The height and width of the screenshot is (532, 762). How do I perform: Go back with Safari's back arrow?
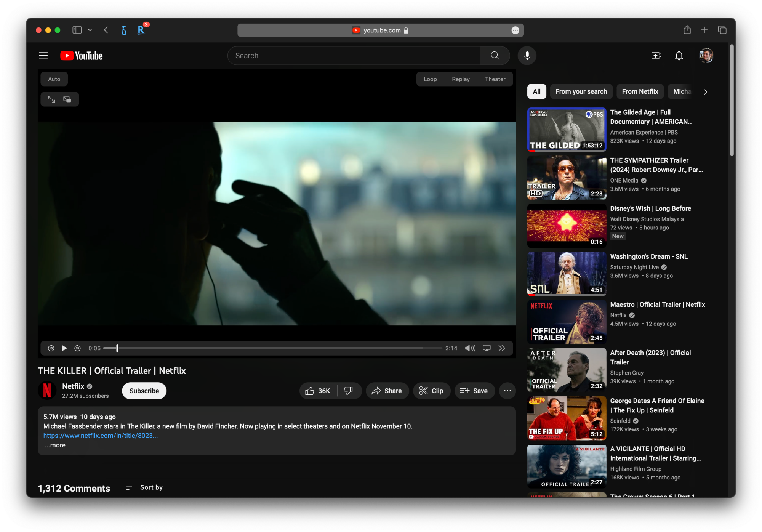pyautogui.click(x=106, y=30)
